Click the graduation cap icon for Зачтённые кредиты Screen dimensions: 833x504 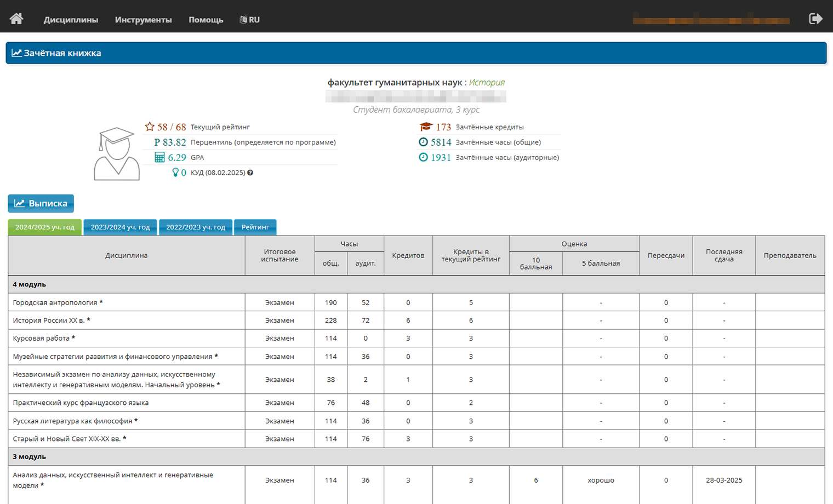point(426,127)
